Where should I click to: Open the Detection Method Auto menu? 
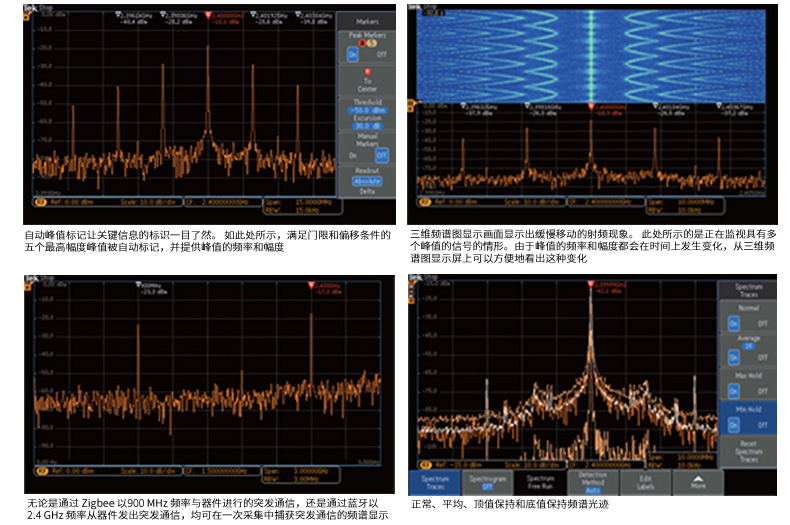(593, 483)
